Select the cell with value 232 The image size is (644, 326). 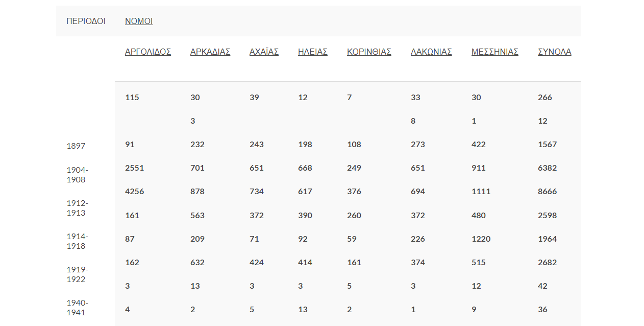click(x=197, y=145)
